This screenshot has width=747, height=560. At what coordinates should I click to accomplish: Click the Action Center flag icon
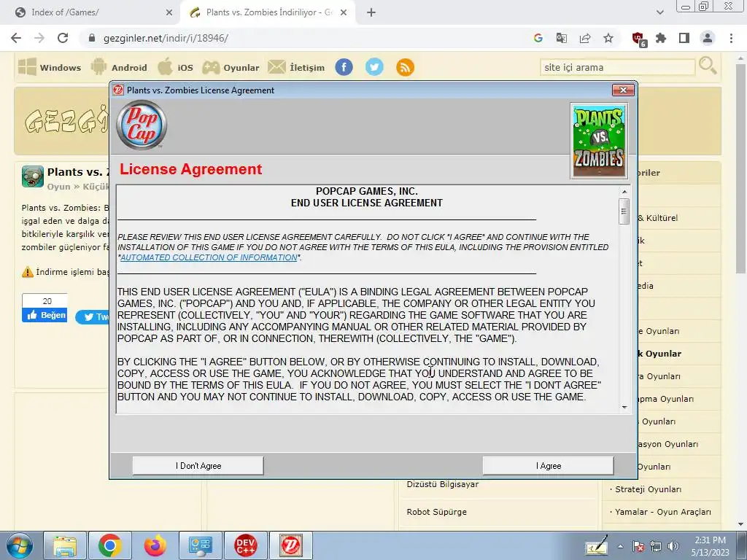(638, 546)
